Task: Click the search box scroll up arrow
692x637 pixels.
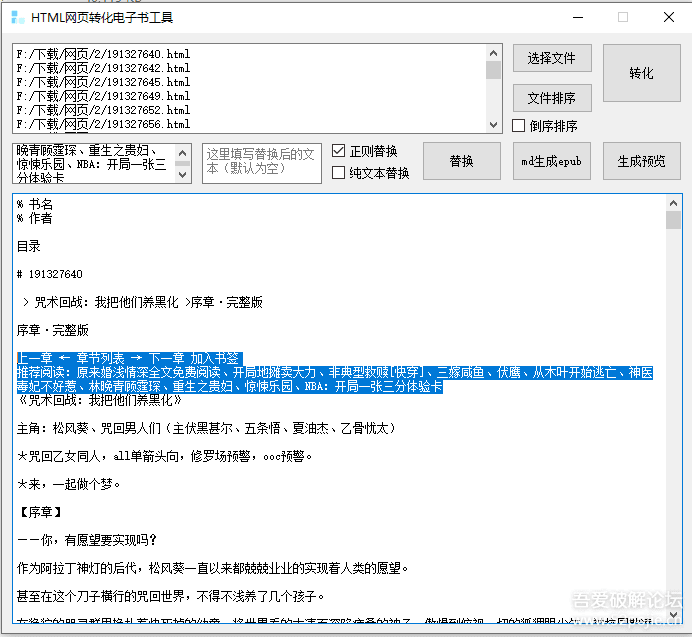Action: pos(183,153)
